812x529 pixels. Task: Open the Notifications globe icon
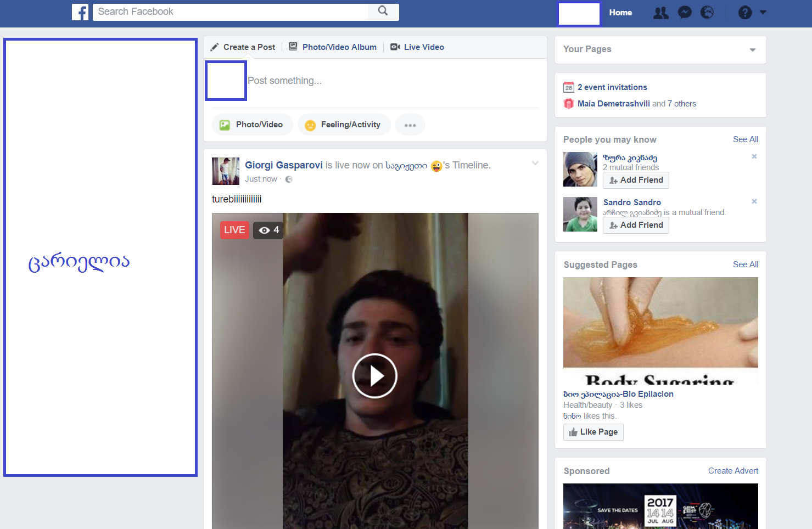point(707,13)
